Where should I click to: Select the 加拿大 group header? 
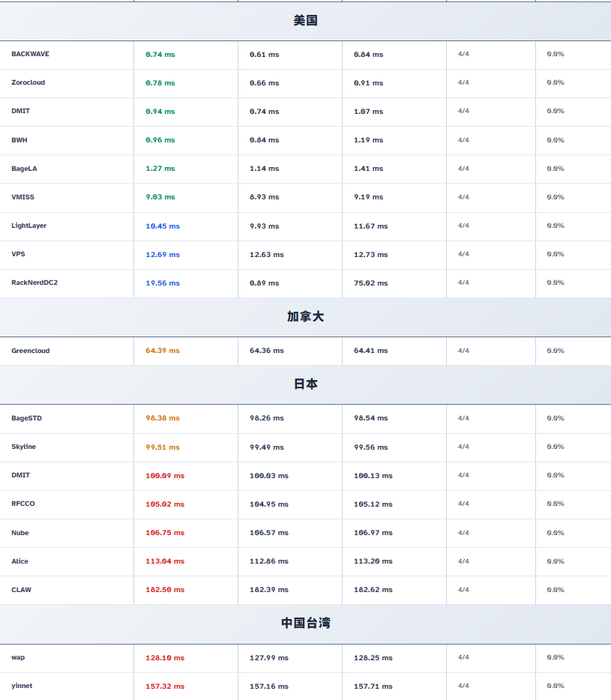[x=305, y=317]
